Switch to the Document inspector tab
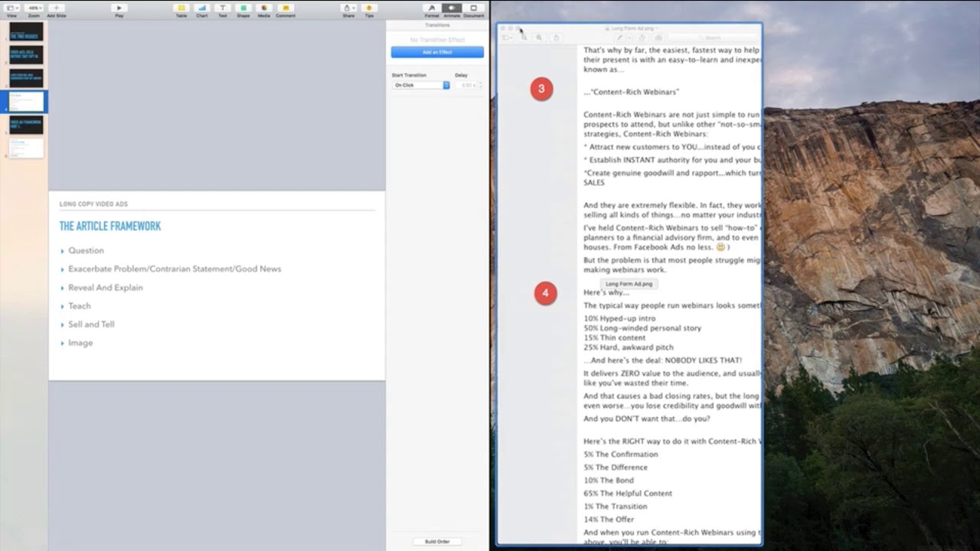The image size is (980, 551). [x=473, y=8]
